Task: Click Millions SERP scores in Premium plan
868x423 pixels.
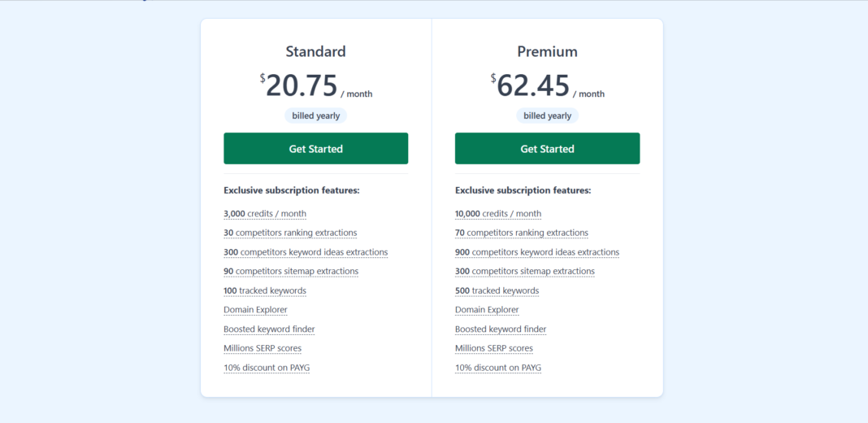Action: (494, 348)
